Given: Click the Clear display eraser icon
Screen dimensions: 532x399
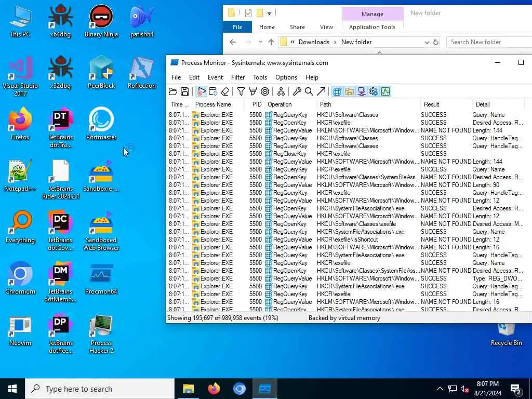Looking at the screenshot, I should [225, 91].
